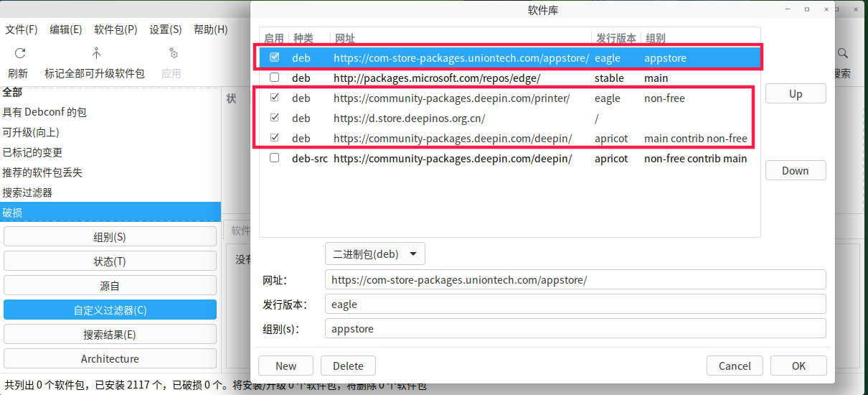
Task: Click Mark All Upgrades (标记全部可升级软件包) icon
Action: [x=96, y=53]
